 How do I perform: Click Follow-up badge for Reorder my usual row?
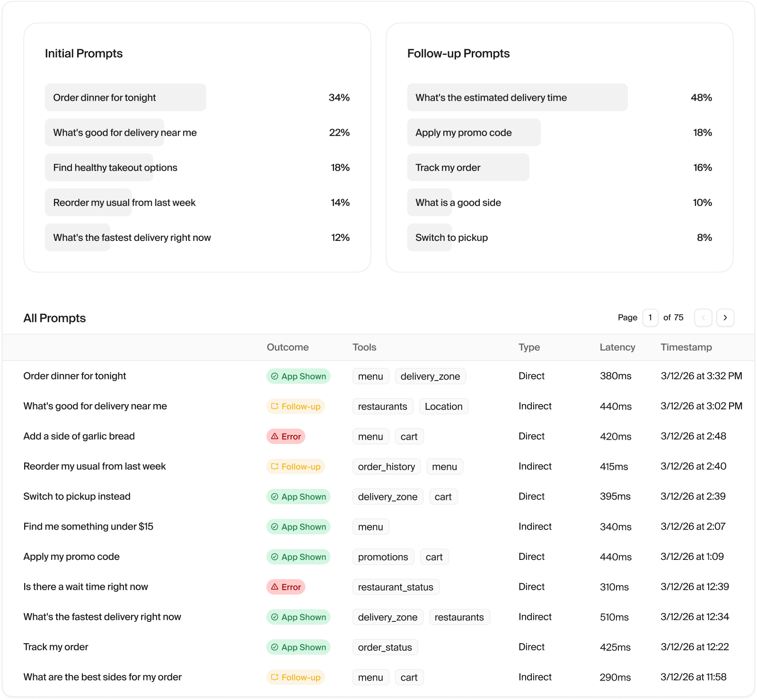click(296, 467)
